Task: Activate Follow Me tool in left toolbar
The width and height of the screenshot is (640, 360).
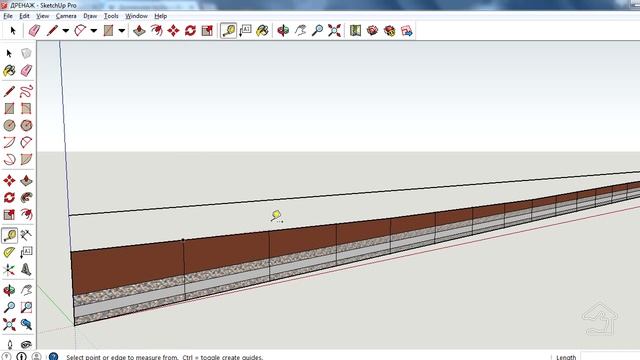Action: pos(26,198)
